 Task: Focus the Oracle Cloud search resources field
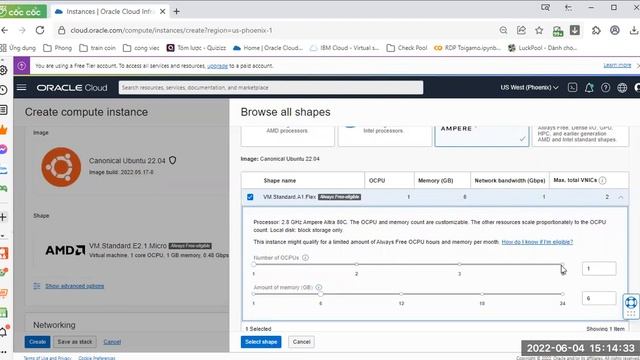[271, 87]
